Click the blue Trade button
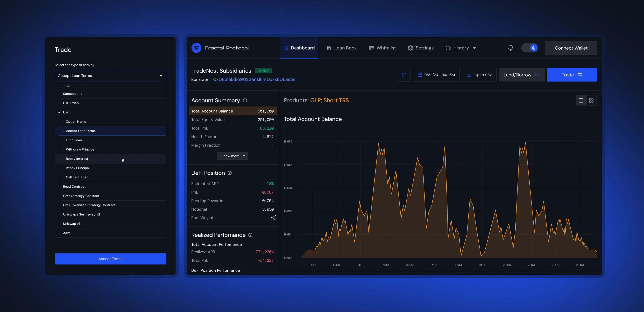The height and width of the screenshot is (312, 644). click(x=572, y=75)
